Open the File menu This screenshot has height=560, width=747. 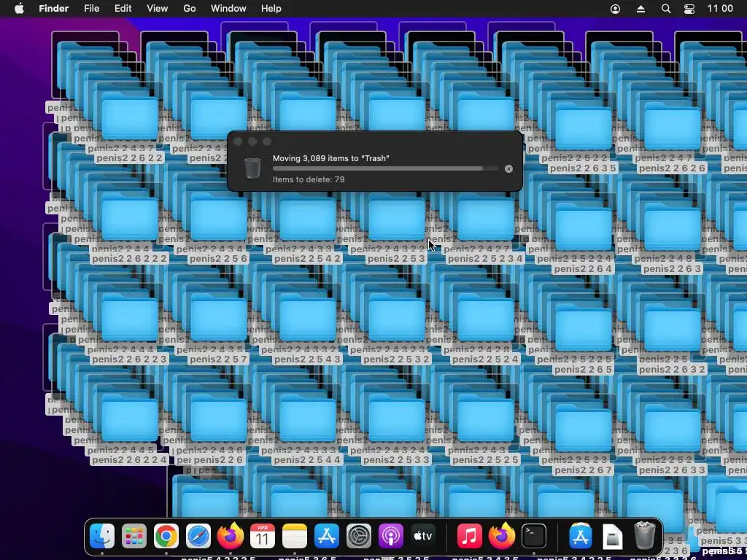pyautogui.click(x=91, y=9)
